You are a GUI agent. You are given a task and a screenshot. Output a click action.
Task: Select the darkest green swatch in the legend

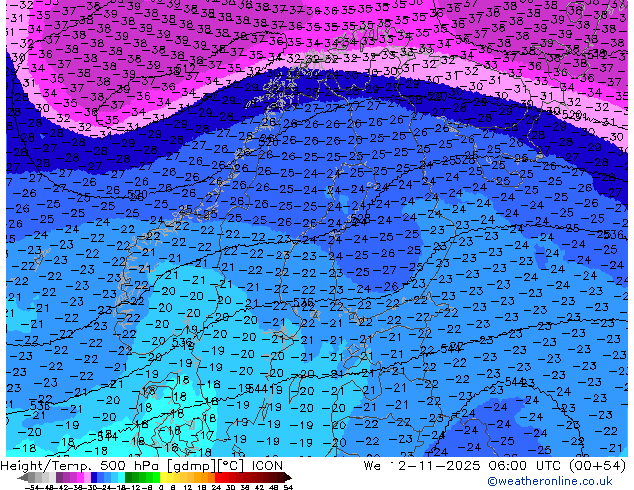[129, 478]
